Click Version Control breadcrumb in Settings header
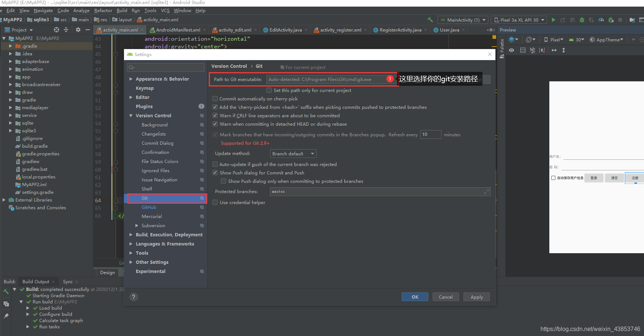 (x=229, y=66)
